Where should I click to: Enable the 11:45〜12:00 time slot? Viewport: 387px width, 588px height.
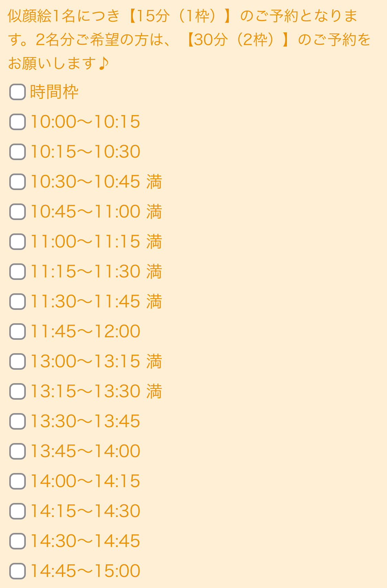point(18,332)
